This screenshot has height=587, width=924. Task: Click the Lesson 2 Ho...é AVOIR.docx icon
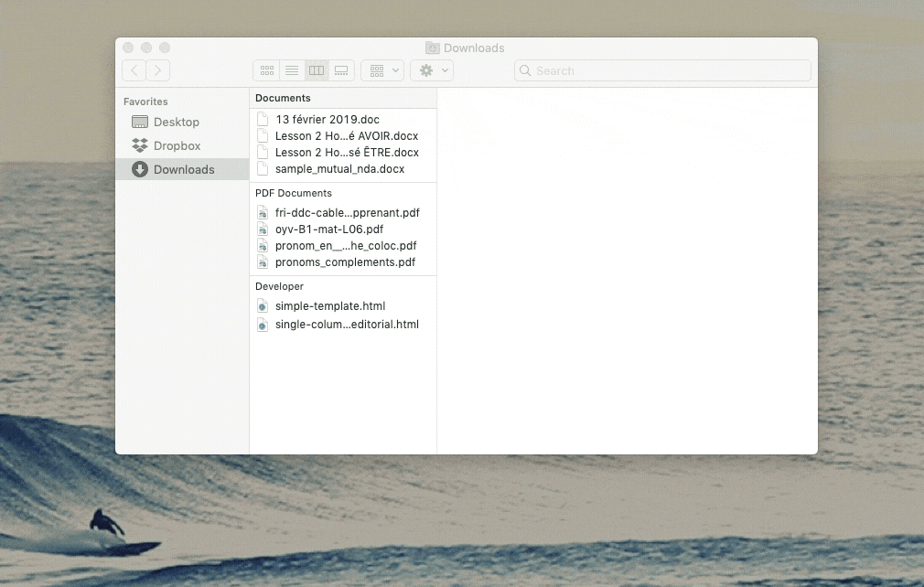point(263,136)
